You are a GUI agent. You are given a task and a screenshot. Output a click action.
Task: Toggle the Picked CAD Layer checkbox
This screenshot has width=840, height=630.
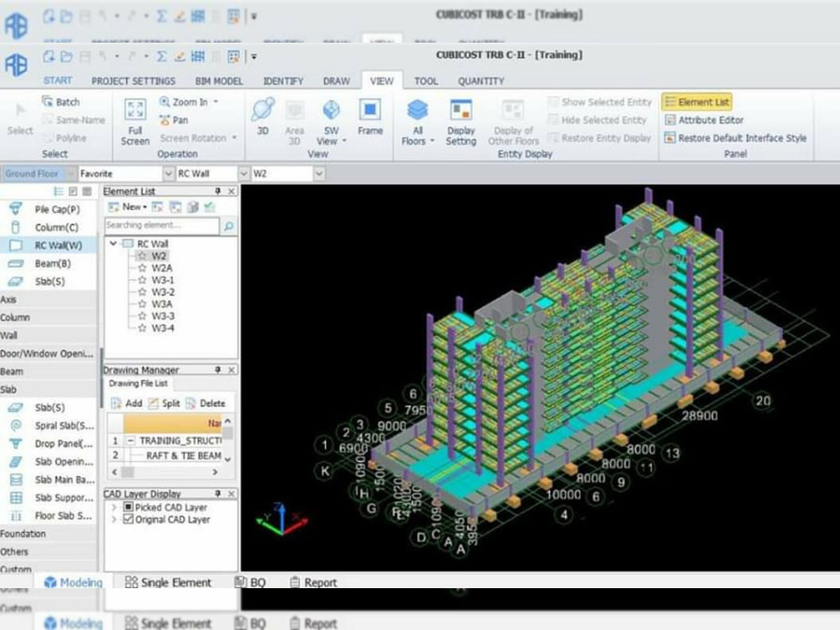[x=128, y=507]
